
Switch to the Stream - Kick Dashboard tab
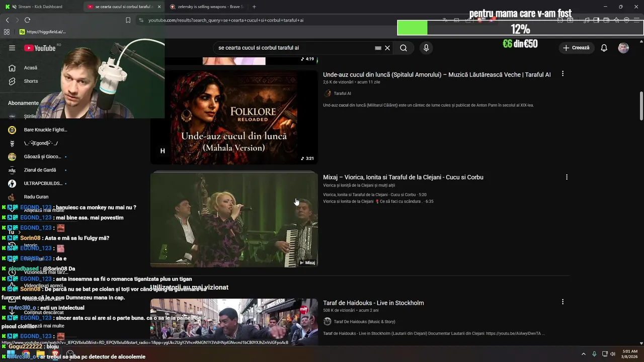click(40, 7)
